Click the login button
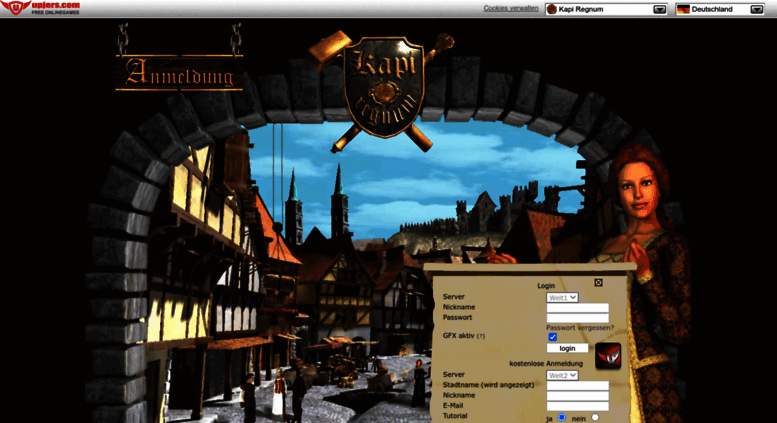 tap(567, 348)
